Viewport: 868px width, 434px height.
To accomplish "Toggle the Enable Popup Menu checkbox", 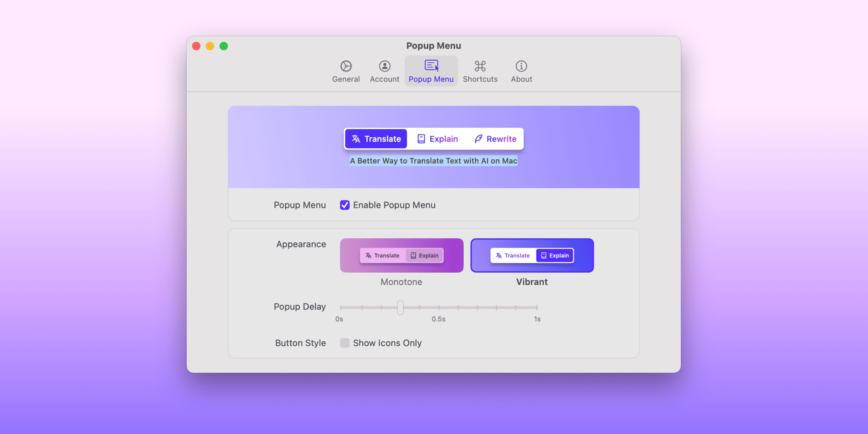I will click(x=345, y=205).
